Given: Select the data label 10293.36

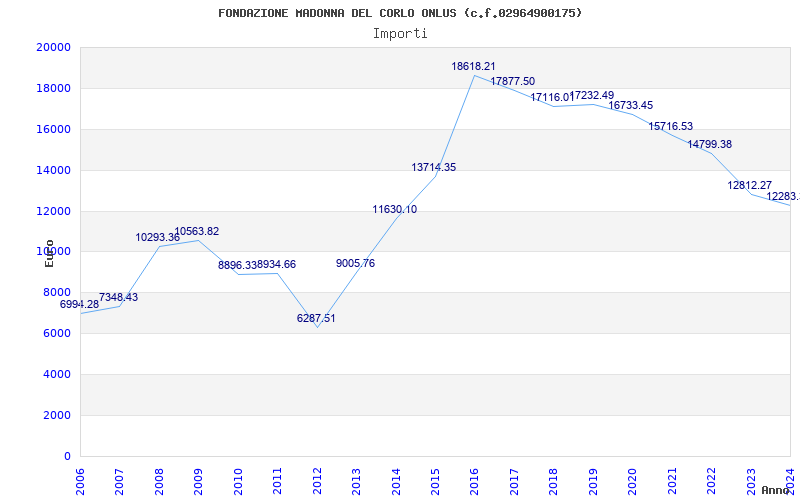Looking at the screenshot, I should tap(157, 237).
